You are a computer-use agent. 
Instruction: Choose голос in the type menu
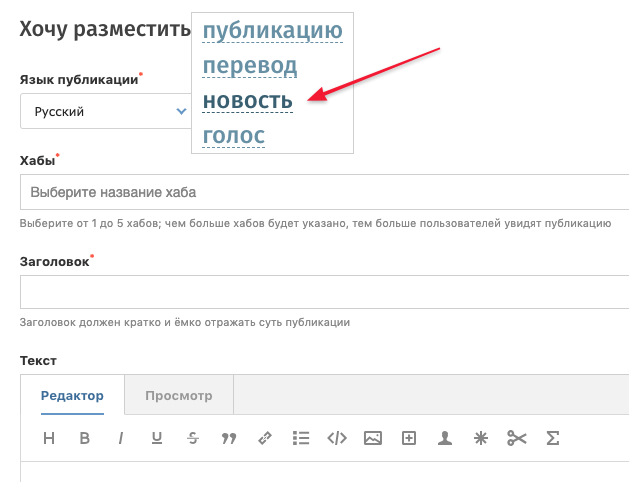[233, 135]
